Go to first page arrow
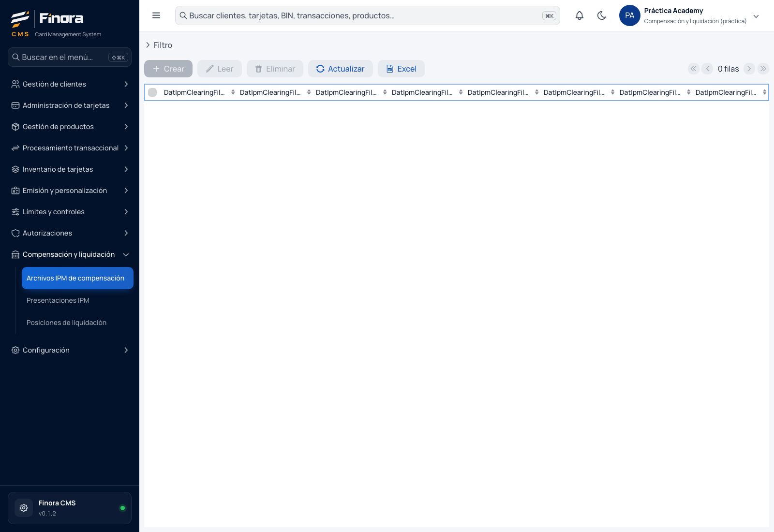This screenshot has width=774, height=532. pos(694,69)
